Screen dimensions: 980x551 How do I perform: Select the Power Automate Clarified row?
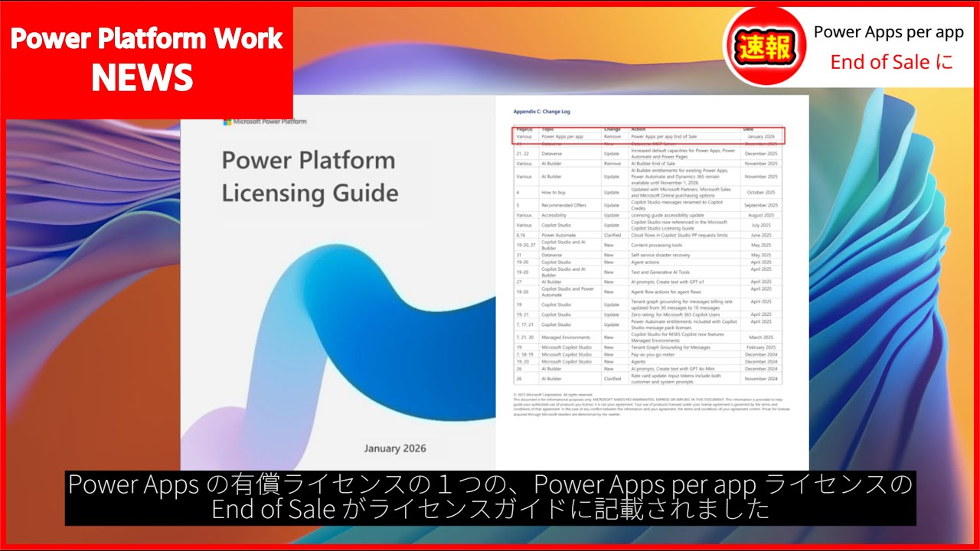[x=560, y=235]
